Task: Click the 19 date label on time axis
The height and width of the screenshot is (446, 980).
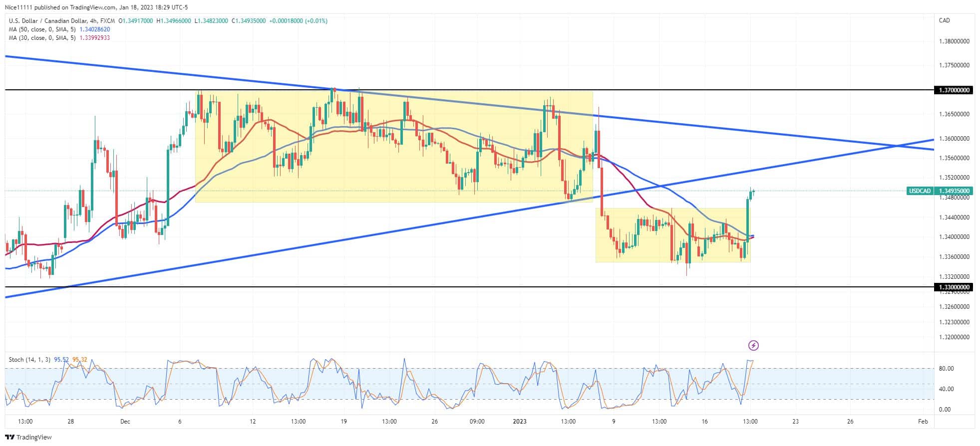Action: click(343, 422)
